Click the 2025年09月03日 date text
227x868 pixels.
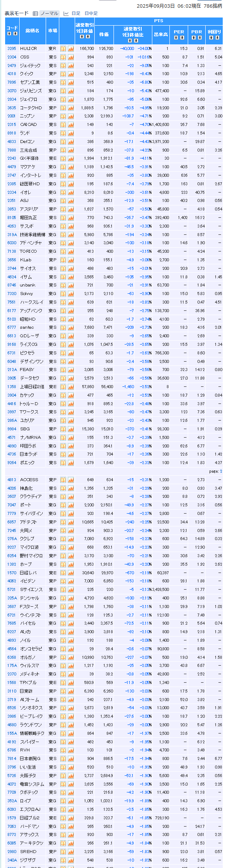(x=156, y=6)
